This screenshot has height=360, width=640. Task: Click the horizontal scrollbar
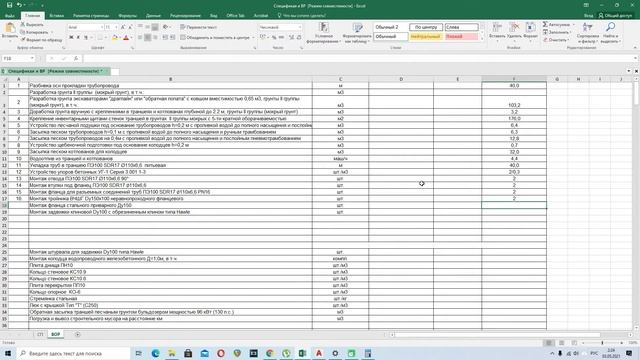(497, 335)
